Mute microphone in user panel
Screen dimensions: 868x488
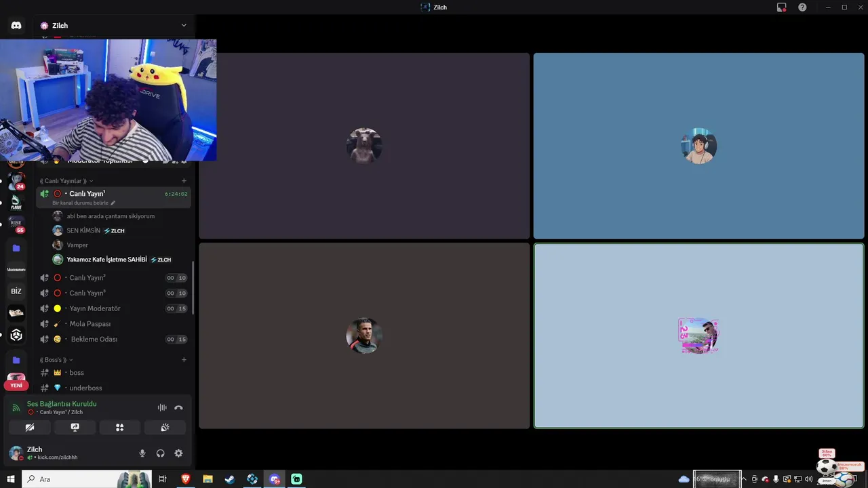point(142,453)
